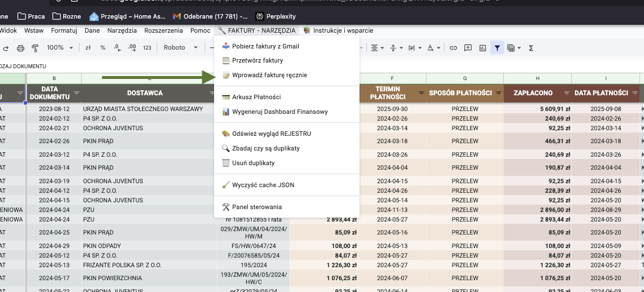Viewport: 644px width, 292px height.
Task: Open filter dropdown for DOSTAWCA column
Action: tap(212, 93)
